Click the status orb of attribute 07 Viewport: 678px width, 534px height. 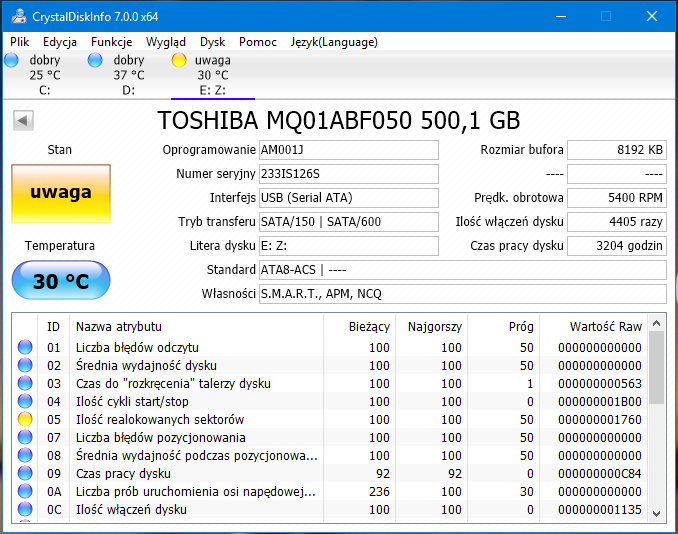pyautogui.click(x=25, y=438)
